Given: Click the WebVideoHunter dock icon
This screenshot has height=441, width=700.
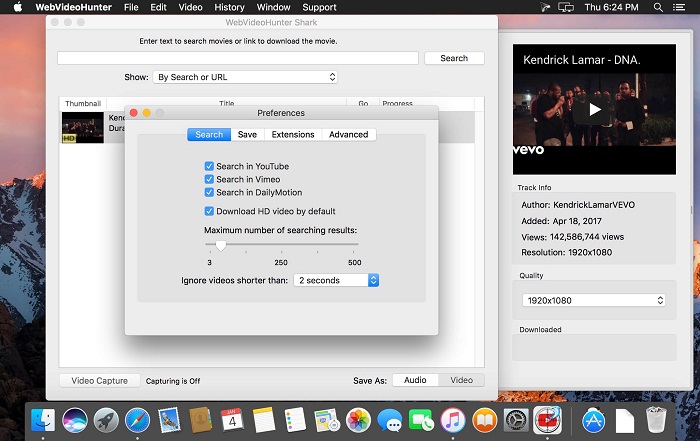Looking at the screenshot, I should point(547,420).
